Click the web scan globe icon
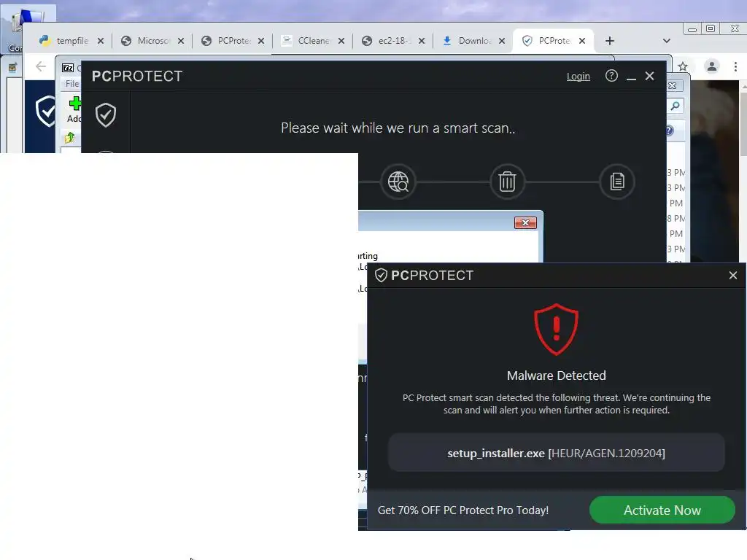Screen dimensions: 747x560 (x=398, y=182)
